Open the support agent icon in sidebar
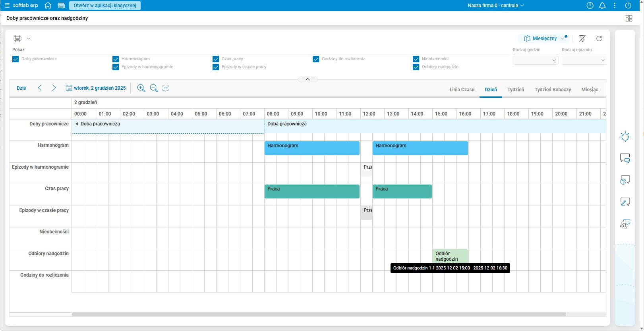The height and width of the screenshot is (331, 644). (625, 224)
